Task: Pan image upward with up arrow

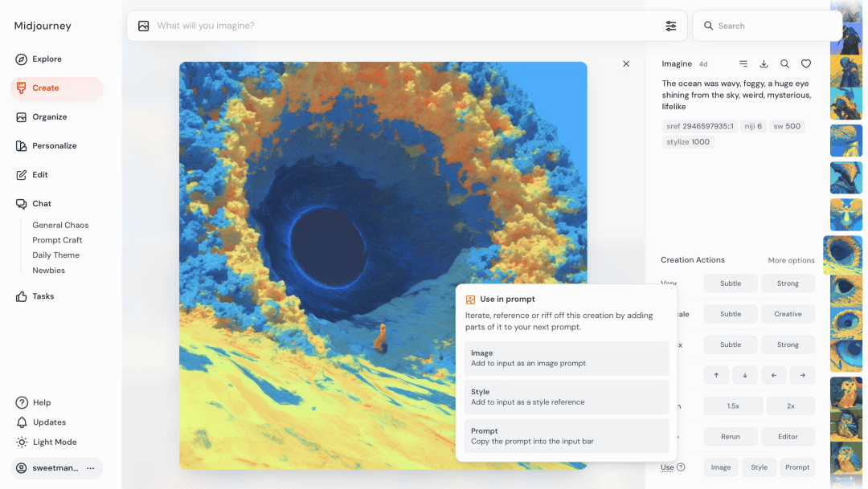Action: [x=716, y=375]
